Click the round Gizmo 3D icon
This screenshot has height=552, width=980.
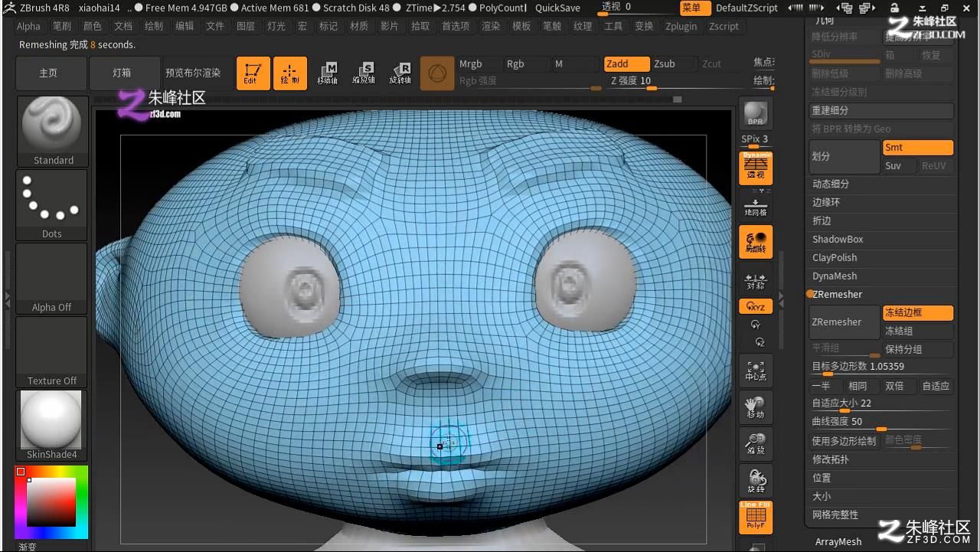click(437, 73)
